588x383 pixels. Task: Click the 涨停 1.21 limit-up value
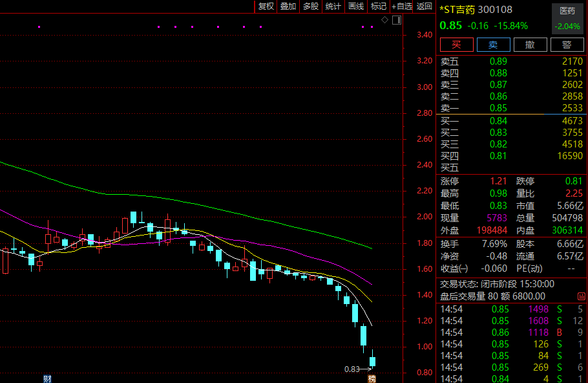coord(498,181)
